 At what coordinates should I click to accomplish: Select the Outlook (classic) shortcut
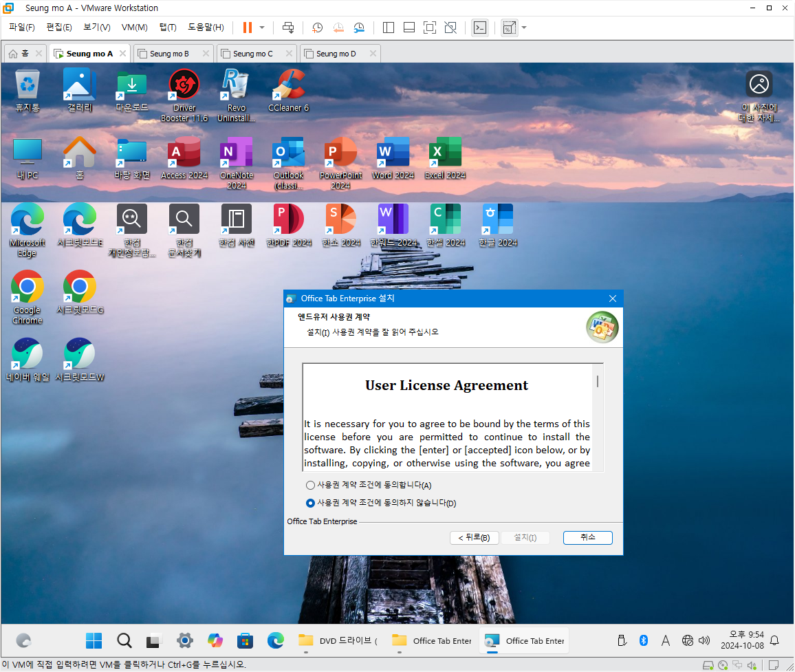click(288, 163)
